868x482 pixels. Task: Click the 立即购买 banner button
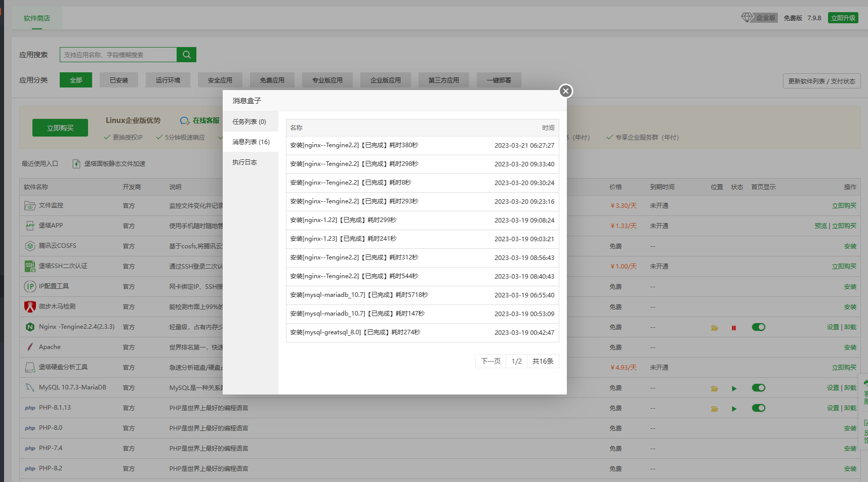coord(60,128)
